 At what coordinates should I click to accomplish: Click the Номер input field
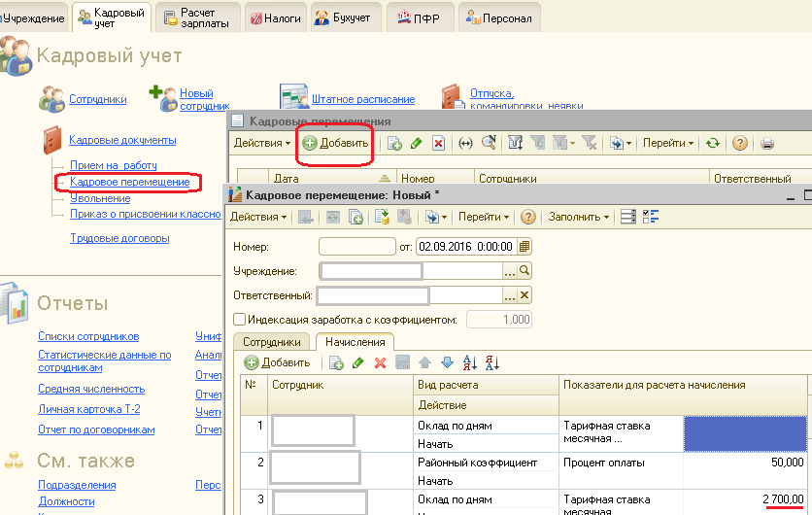coord(357,247)
